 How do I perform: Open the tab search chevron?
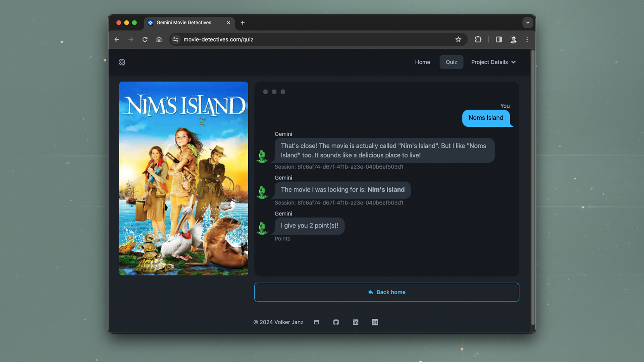point(528,23)
